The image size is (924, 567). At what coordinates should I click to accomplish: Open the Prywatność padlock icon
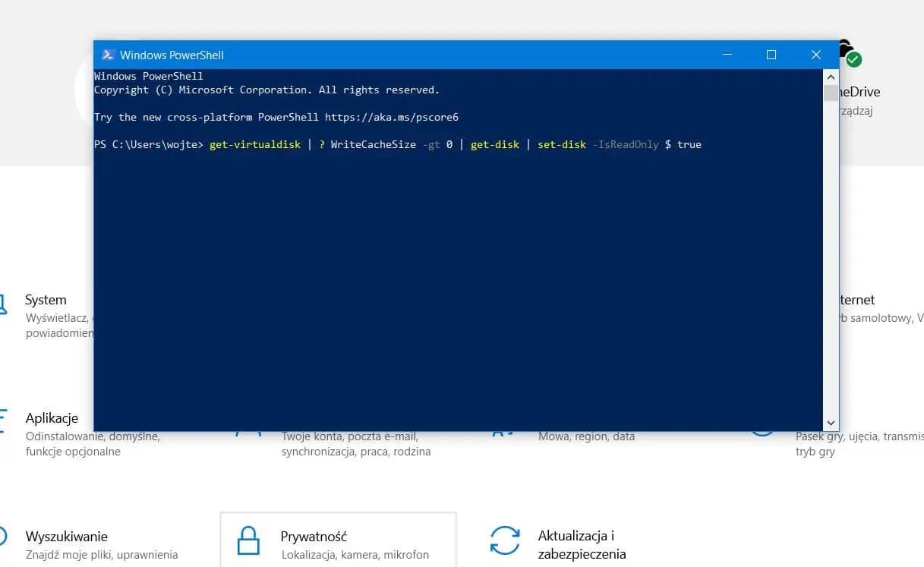[247, 540]
